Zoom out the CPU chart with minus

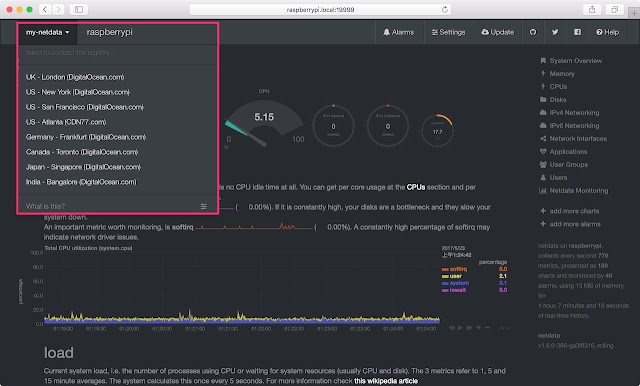click(x=487, y=328)
